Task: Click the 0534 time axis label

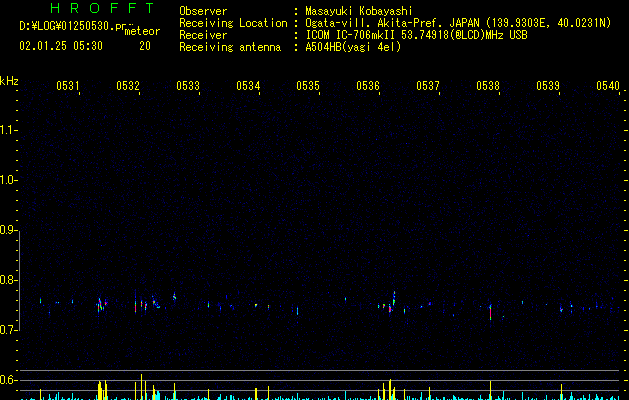Action: click(x=248, y=86)
